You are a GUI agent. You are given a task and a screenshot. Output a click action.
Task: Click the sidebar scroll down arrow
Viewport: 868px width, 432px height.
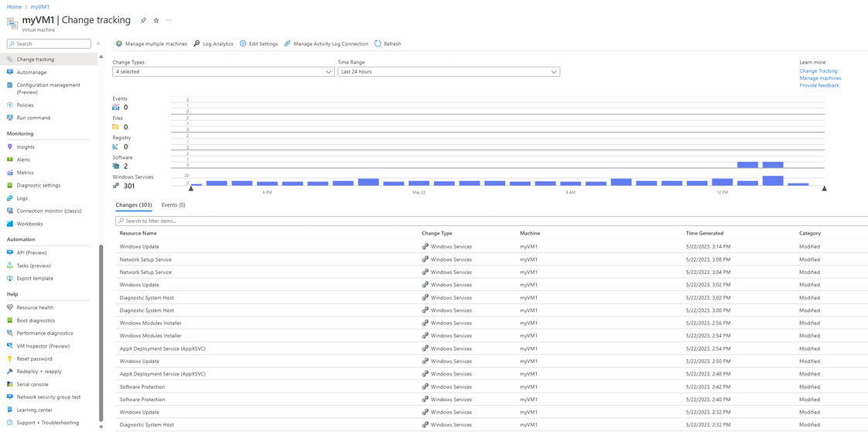[101, 427]
